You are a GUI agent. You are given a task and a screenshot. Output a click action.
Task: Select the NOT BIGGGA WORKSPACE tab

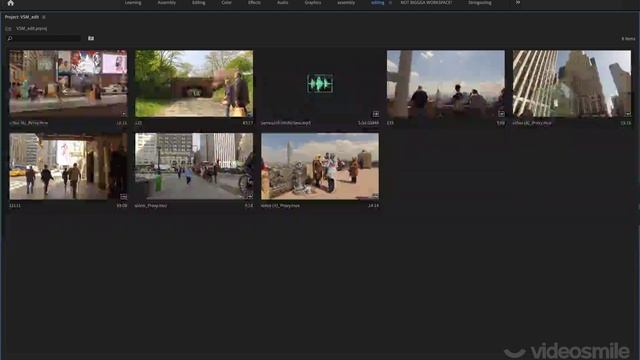point(426,3)
